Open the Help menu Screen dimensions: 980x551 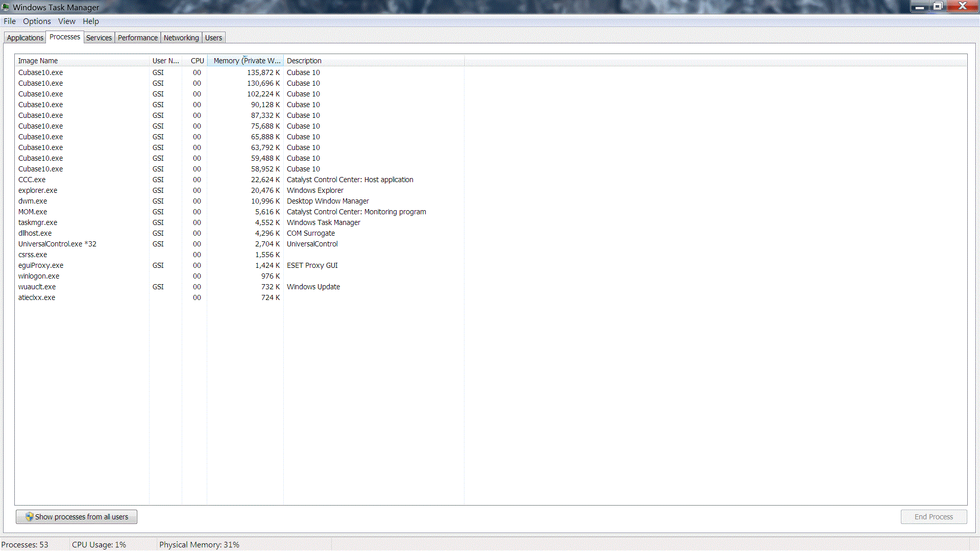91,21
